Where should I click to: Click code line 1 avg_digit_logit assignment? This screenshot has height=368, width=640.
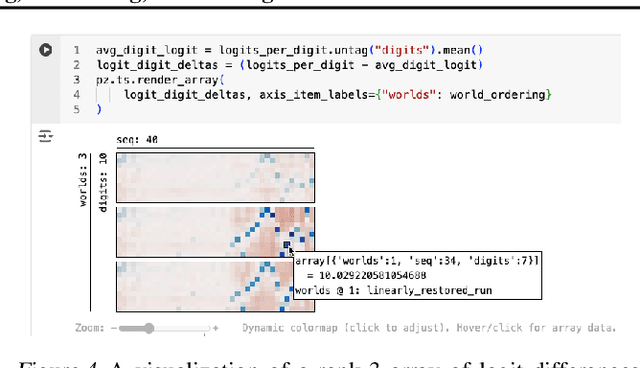pyautogui.click(x=289, y=50)
